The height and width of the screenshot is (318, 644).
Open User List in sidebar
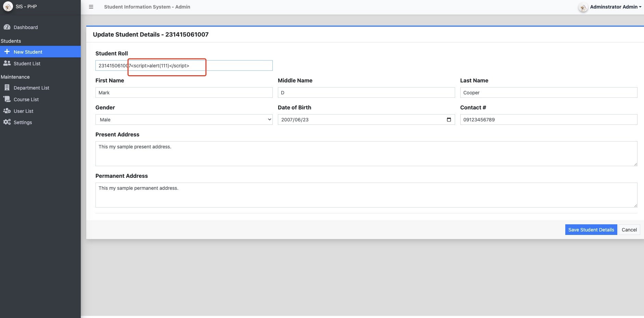click(x=40, y=111)
